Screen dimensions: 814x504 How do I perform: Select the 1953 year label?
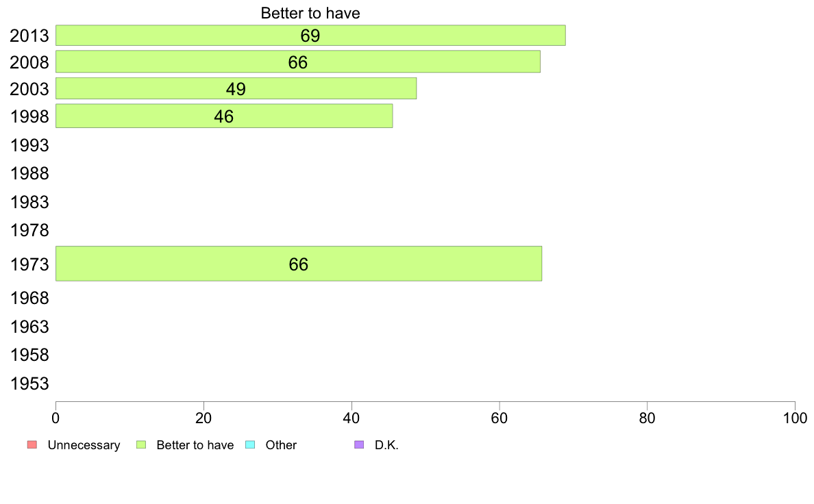click(29, 383)
